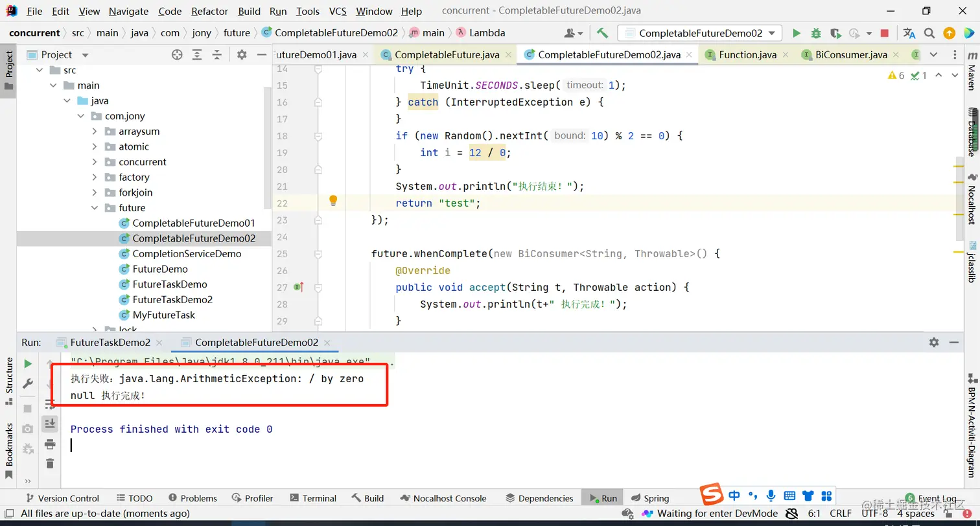The width and height of the screenshot is (980, 526).
Task: Expand the arraysum package
Action: (x=95, y=131)
